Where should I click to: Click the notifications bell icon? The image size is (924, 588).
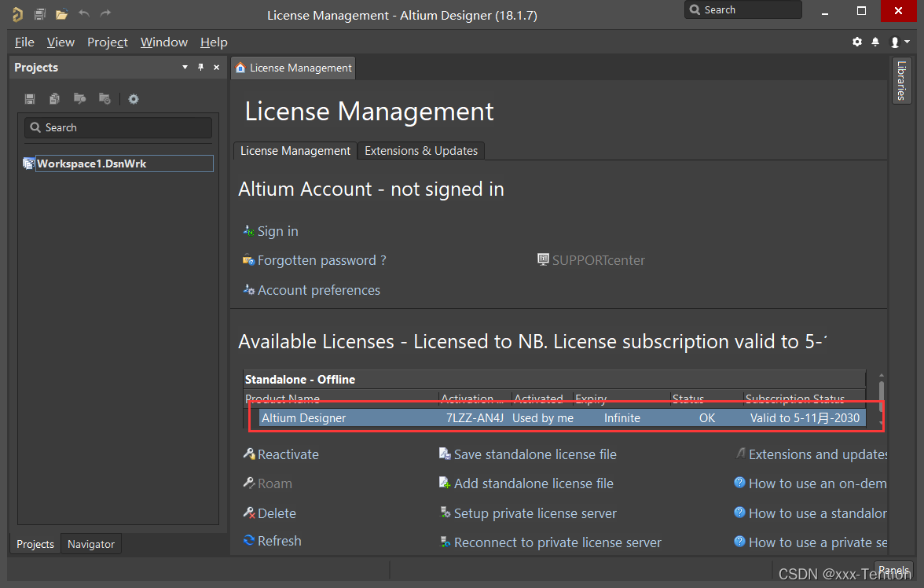coord(875,42)
